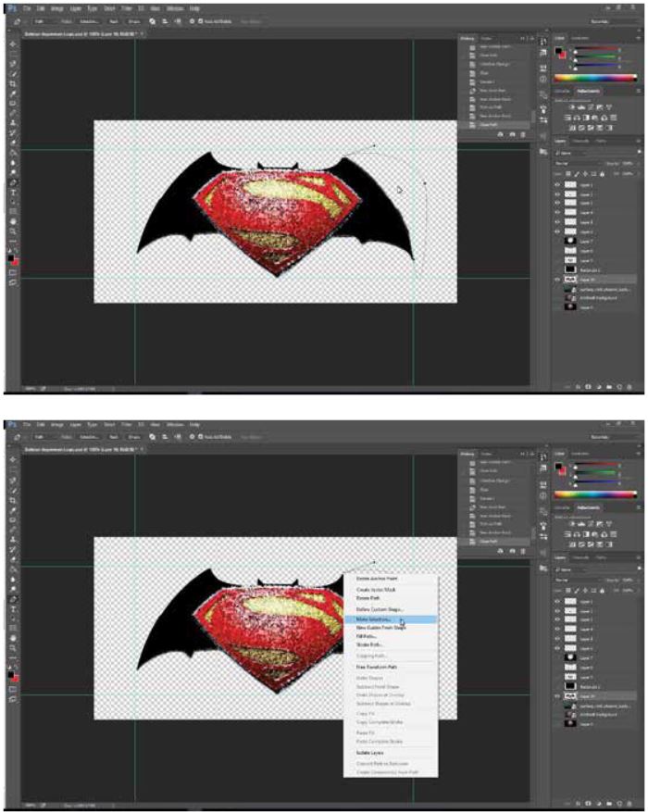The image size is (648, 812).
Task: Select the Crop tool in lower Photoshop window
Action: pyautogui.click(x=13, y=500)
